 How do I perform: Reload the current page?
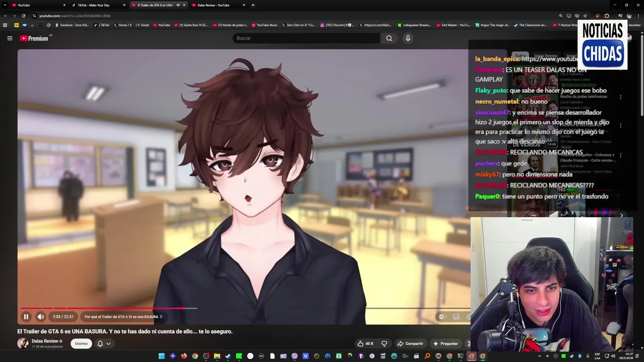click(24, 16)
